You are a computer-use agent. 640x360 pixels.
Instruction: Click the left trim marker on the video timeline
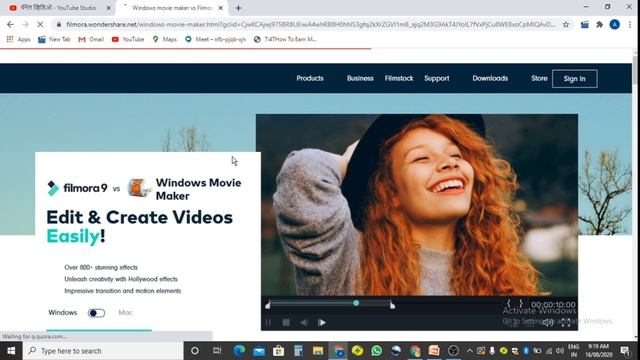coord(268,304)
